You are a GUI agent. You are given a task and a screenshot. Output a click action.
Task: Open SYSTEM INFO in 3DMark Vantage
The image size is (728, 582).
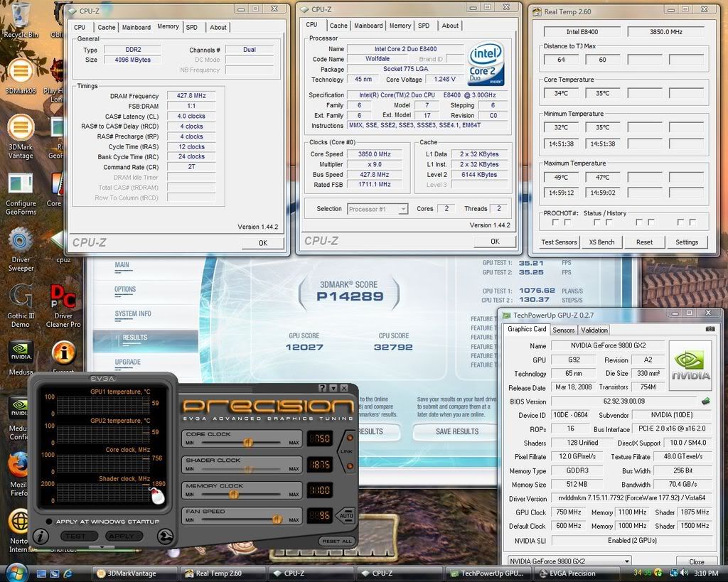click(133, 314)
